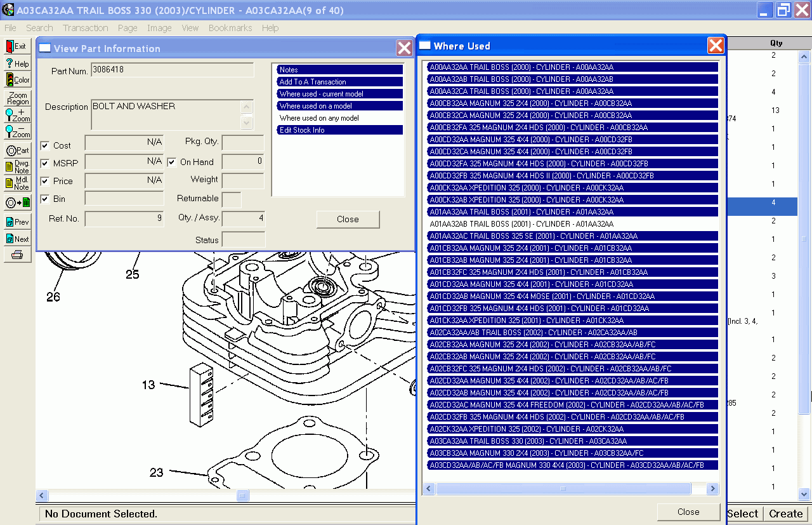The image size is (812, 525).
Task: Activate the Zoom Region tool
Action: pos(18,98)
